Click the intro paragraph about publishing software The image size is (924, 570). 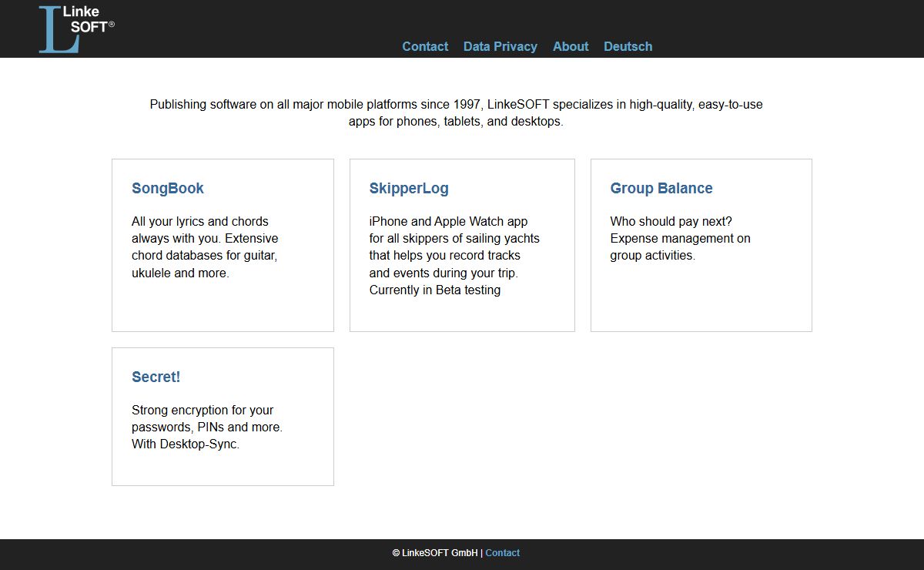click(456, 112)
